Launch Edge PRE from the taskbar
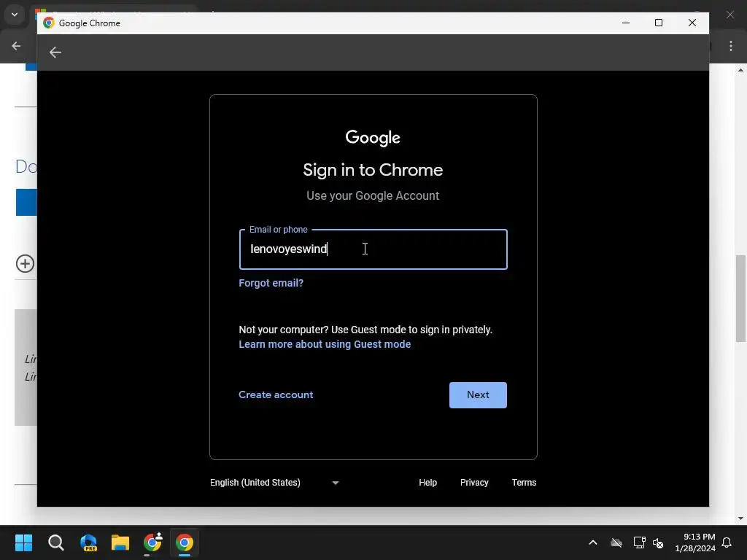Viewport: 747px width, 560px height. coord(88,542)
